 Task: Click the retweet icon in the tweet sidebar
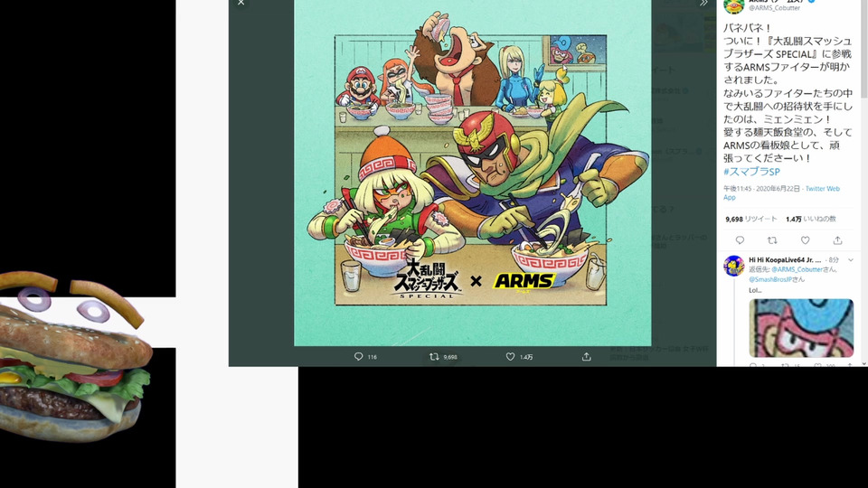point(772,240)
